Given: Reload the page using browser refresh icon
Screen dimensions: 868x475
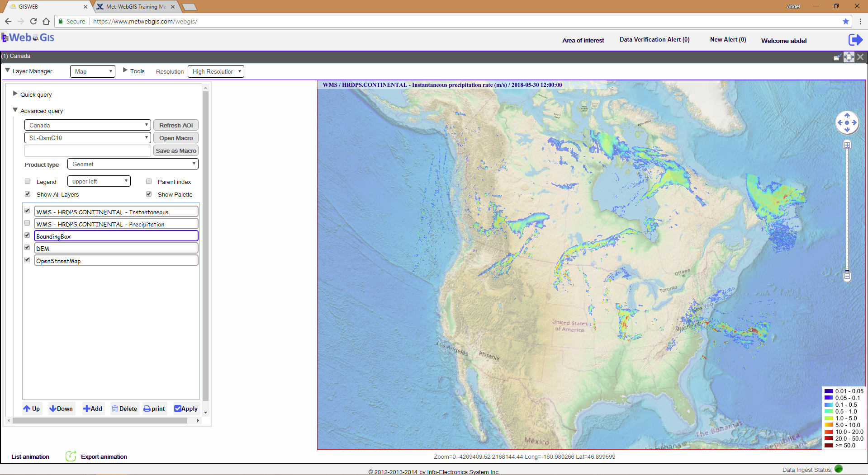Looking at the screenshot, I should 33,21.
